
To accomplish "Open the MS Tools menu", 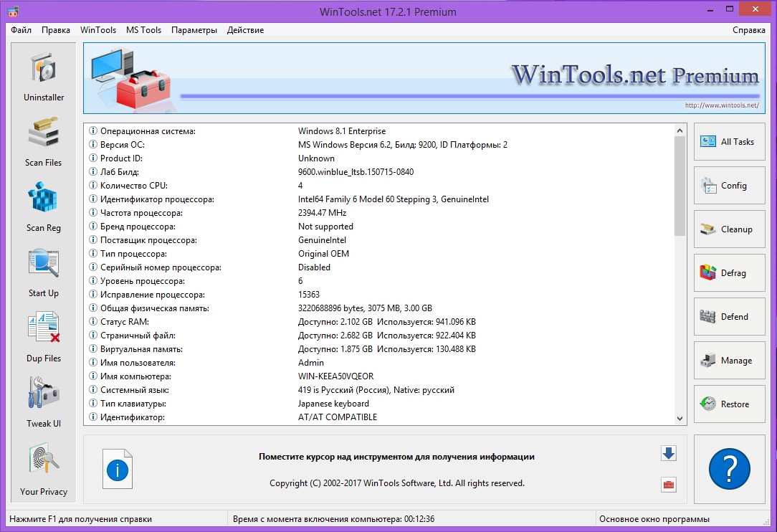I will pyautogui.click(x=143, y=29).
